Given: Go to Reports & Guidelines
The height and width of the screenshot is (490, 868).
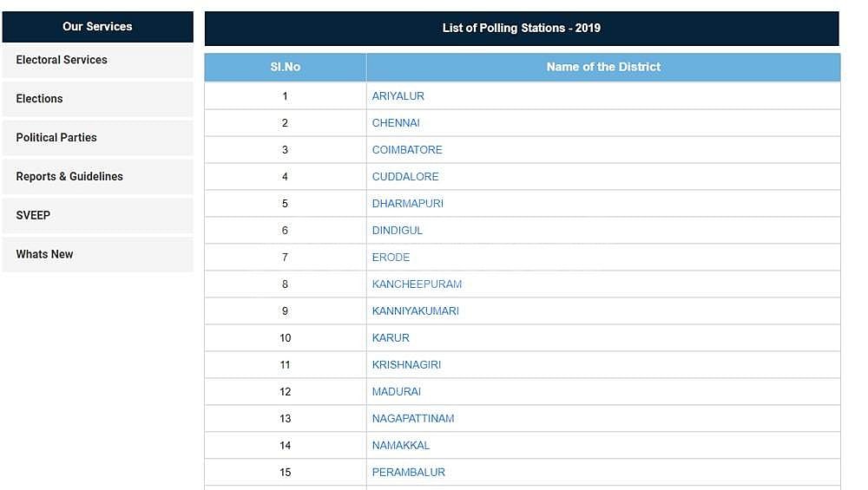Looking at the screenshot, I should [x=69, y=177].
